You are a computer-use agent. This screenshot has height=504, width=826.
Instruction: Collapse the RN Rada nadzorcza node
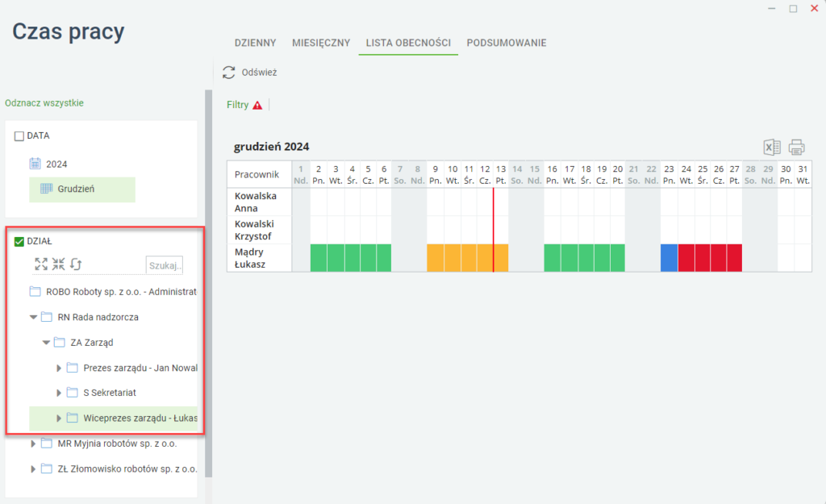(33, 317)
